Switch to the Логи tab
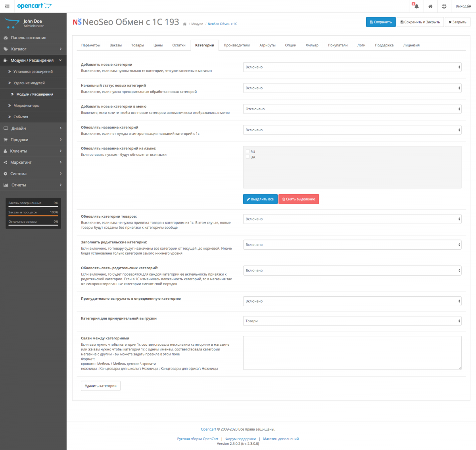476x450 pixels. pyautogui.click(x=361, y=45)
